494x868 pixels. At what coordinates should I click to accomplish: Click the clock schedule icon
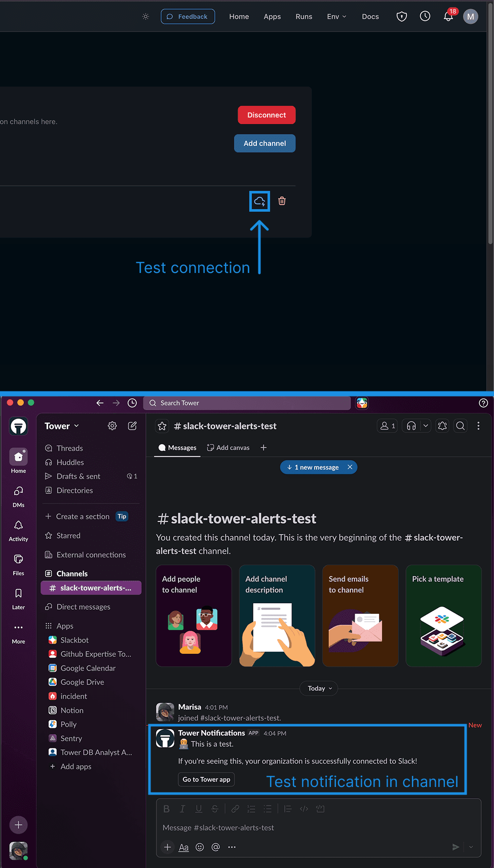pyautogui.click(x=425, y=17)
